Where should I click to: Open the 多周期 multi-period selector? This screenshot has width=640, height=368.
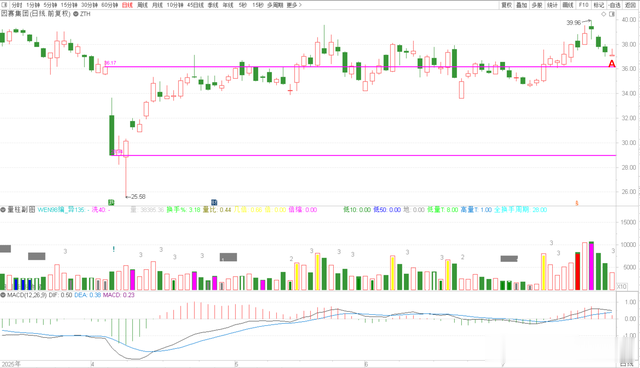click(275, 5)
